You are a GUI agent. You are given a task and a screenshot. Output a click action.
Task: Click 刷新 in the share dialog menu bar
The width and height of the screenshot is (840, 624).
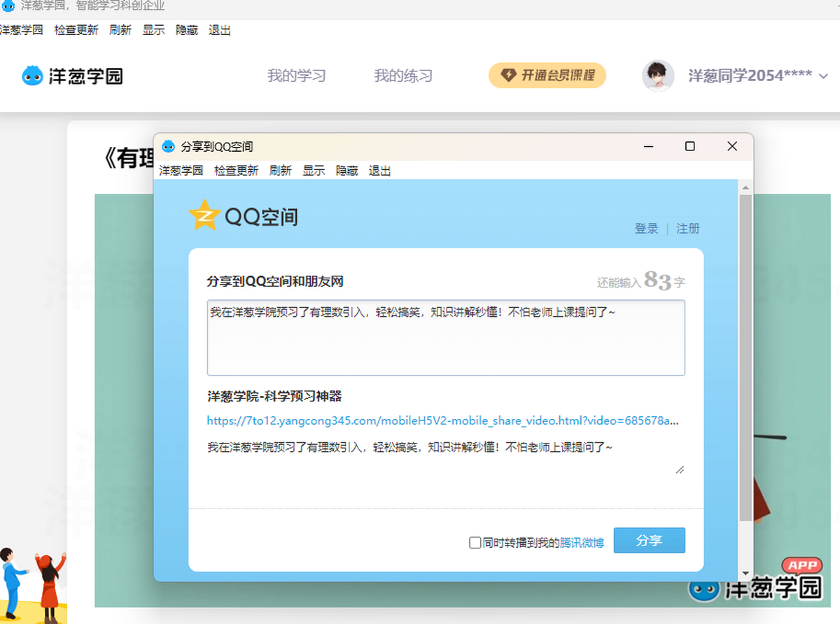[x=280, y=171]
